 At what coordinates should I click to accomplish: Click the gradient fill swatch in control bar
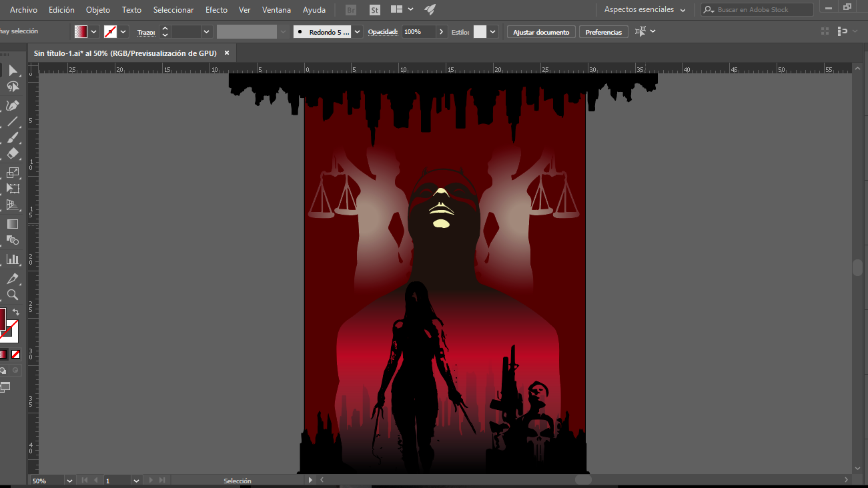pos(81,32)
